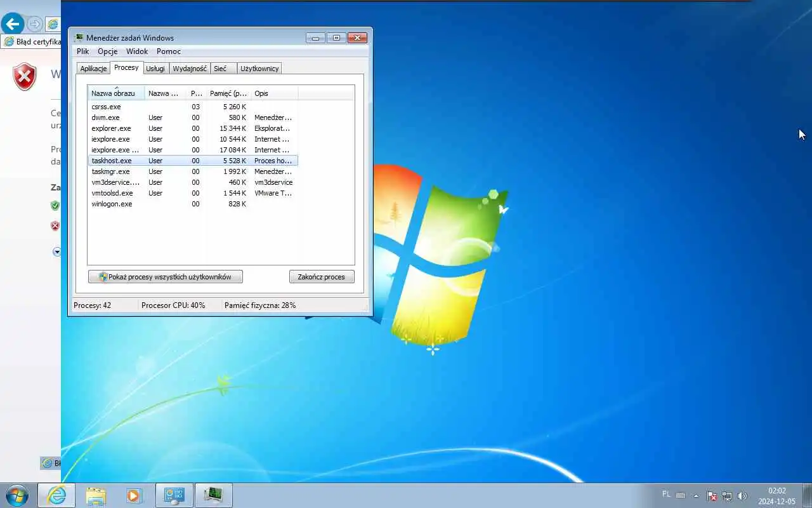Click the 'Eksplorat...' description cell
The width and height of the screenshot is (812, 508).
point(272,128)
